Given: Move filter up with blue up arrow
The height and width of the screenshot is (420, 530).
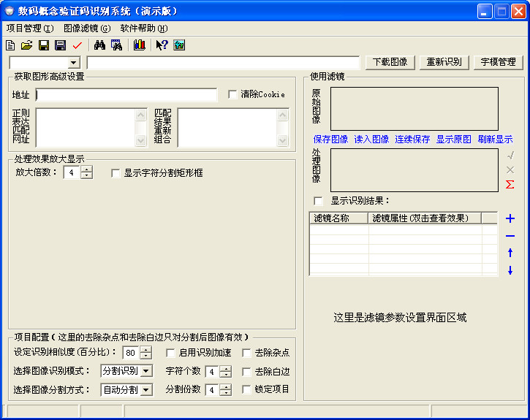Looking at the screenshot, I should tap(510, 252).
